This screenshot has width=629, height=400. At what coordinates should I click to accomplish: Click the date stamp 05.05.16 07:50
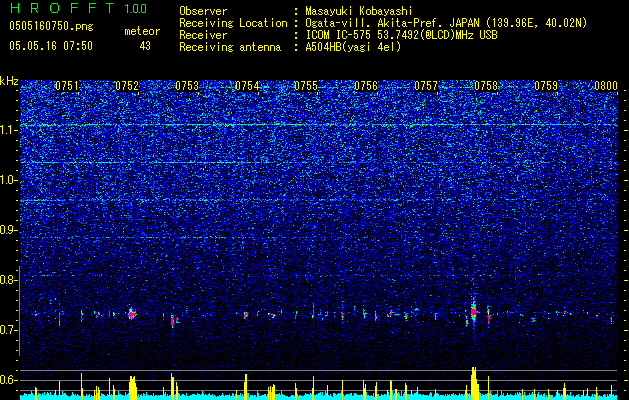[51, 46]
